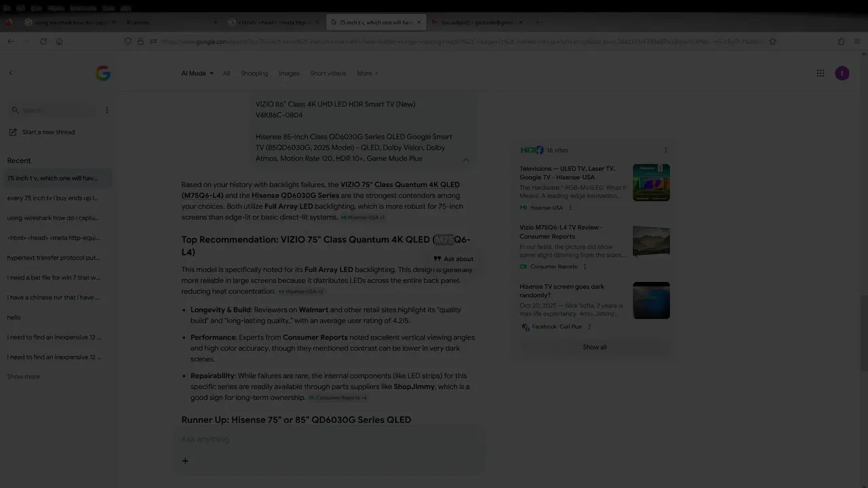Open the Google apps grid

pyautogui.click(x=821, y=73)
